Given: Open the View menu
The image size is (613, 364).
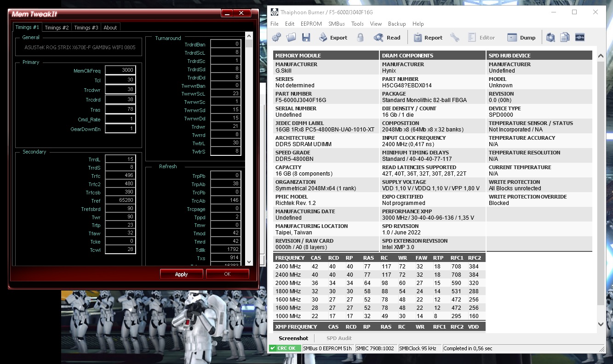Looking at the screenshot, I should (x=376, y=24).
